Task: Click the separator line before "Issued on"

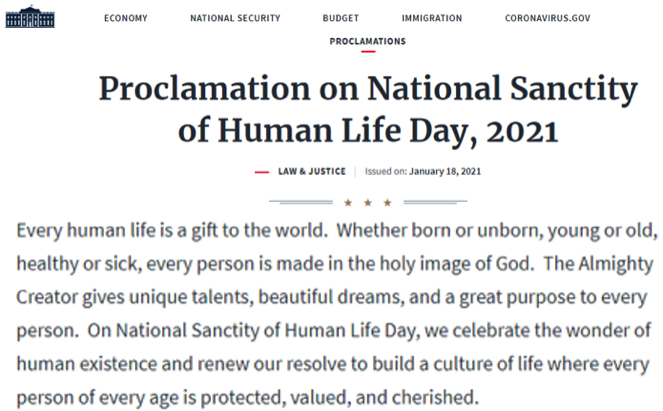Action: coord(355,171)
